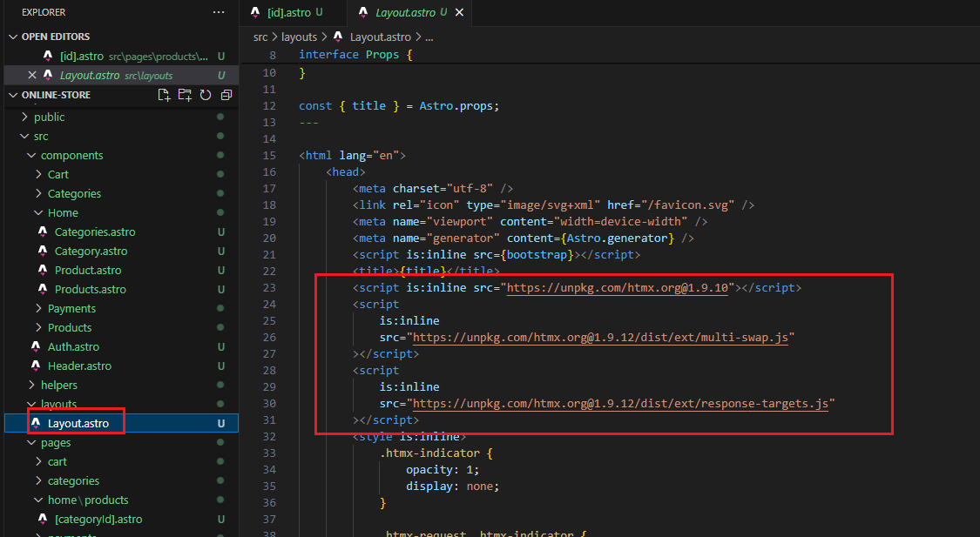Click the EXPLORER panel title
Image resolution: width=980 pixels, height=537 pixels.
click(x=44, y=12)
